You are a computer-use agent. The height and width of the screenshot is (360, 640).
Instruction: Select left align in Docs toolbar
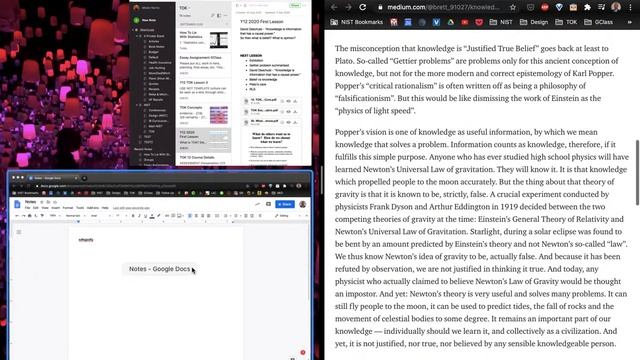point(190,216)
